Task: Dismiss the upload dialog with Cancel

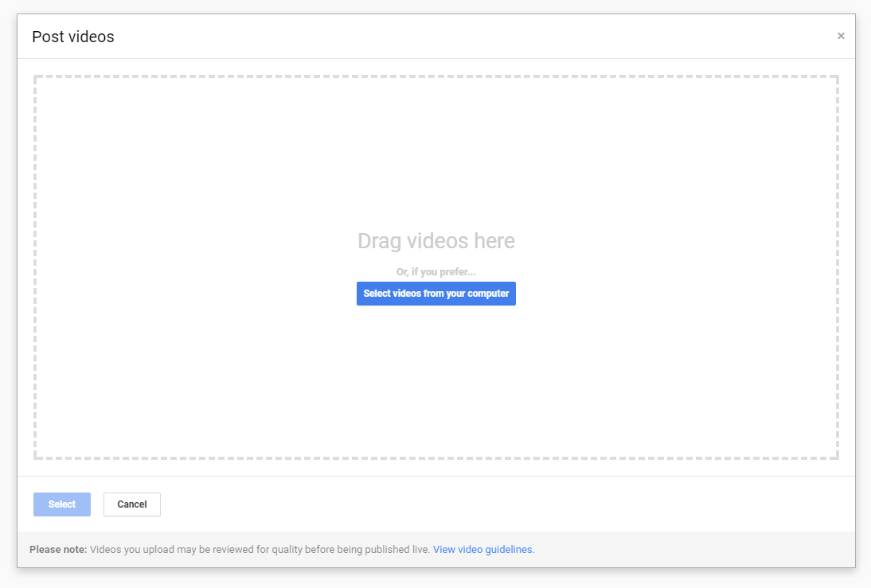Action: pos(132,504)
